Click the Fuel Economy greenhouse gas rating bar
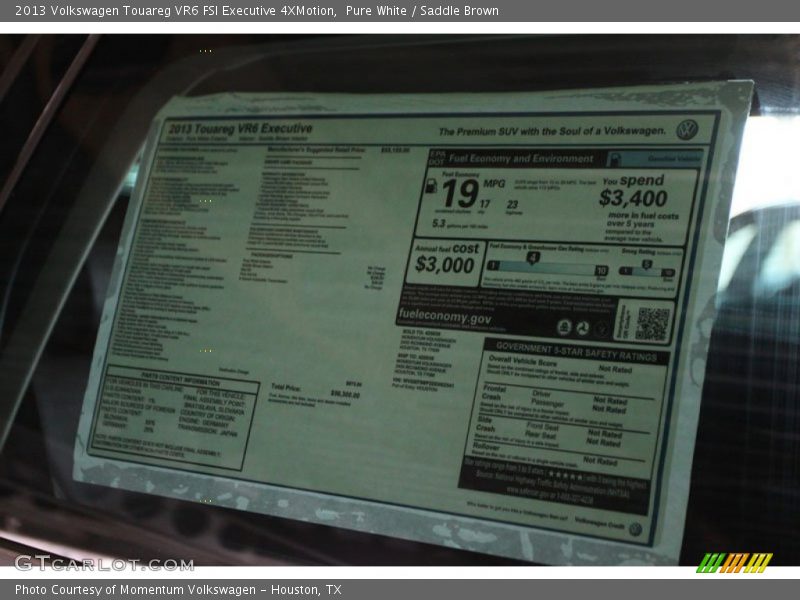800x600 pixels. coord(547,269)
